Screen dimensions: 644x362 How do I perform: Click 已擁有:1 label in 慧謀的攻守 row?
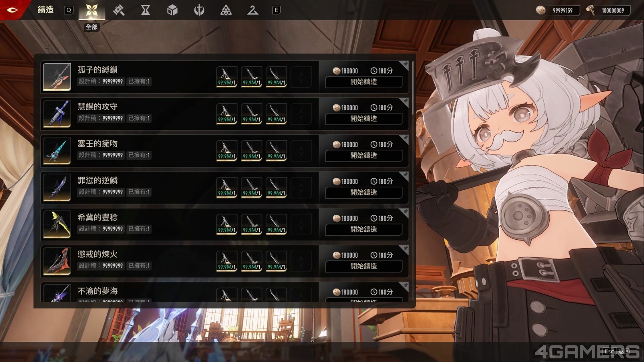[x=139, y=118]
